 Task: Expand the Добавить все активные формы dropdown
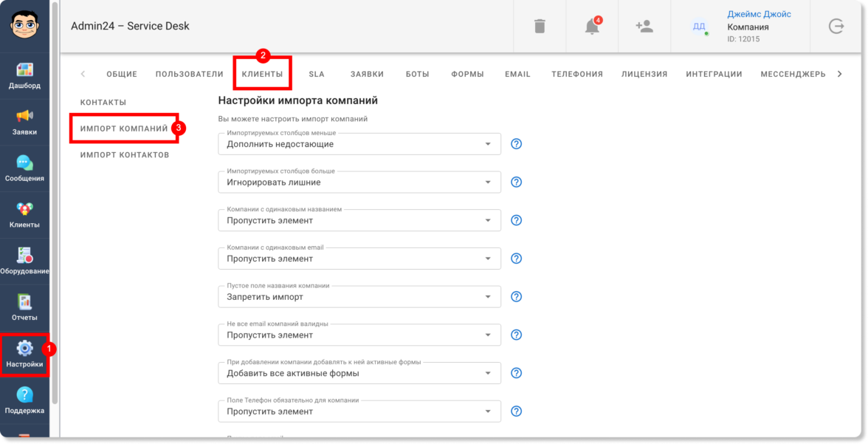click(359, 374)
